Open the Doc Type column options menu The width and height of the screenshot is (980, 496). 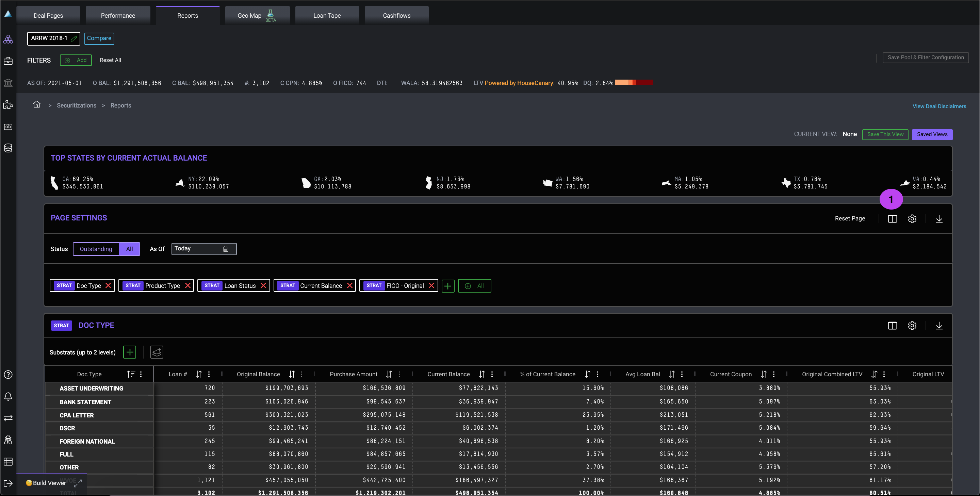click(141, 374)
